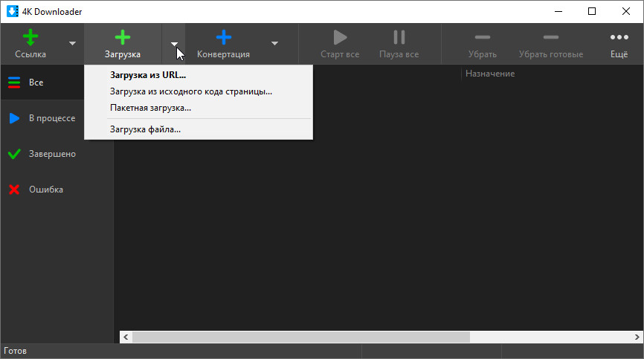Click the green plus Загрузка icon
This screenshot has height=359, width=644.
pos(123,37)
